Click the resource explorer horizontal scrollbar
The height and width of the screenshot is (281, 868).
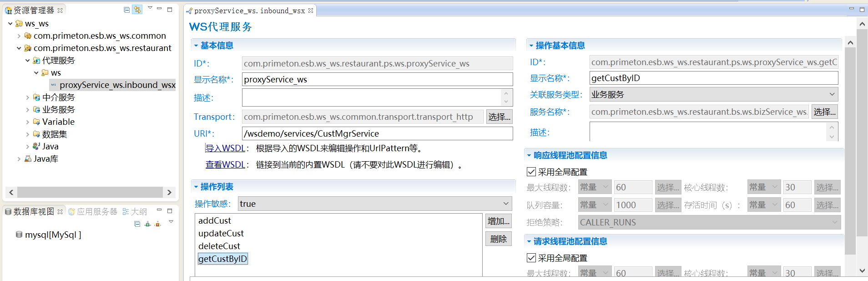[x=90, y=192]
